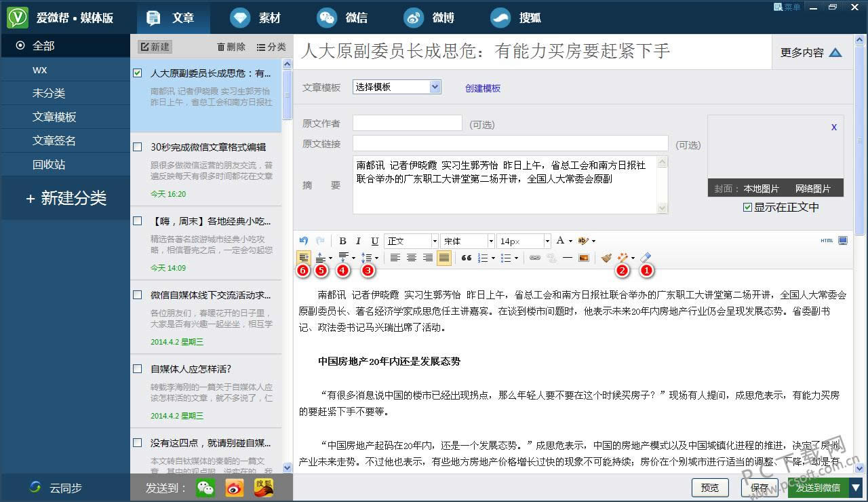Insert a blockquote
The width and height of the screenshot is (868, 502).
tap(467, 258)
